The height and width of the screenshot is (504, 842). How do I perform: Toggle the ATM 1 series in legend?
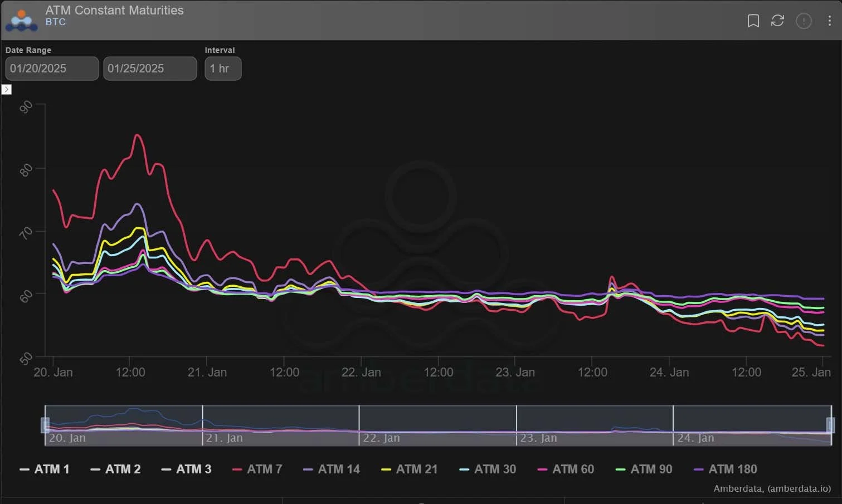45,469
